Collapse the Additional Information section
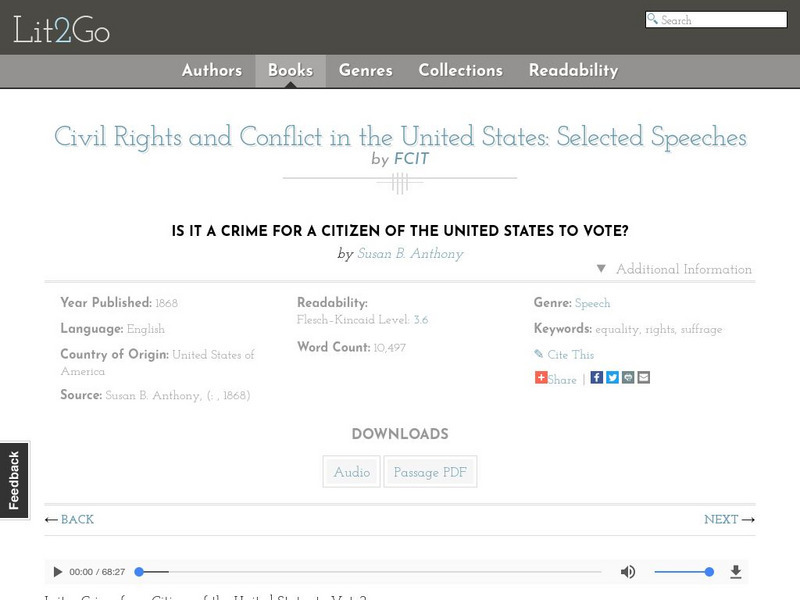 pos(674,269)
